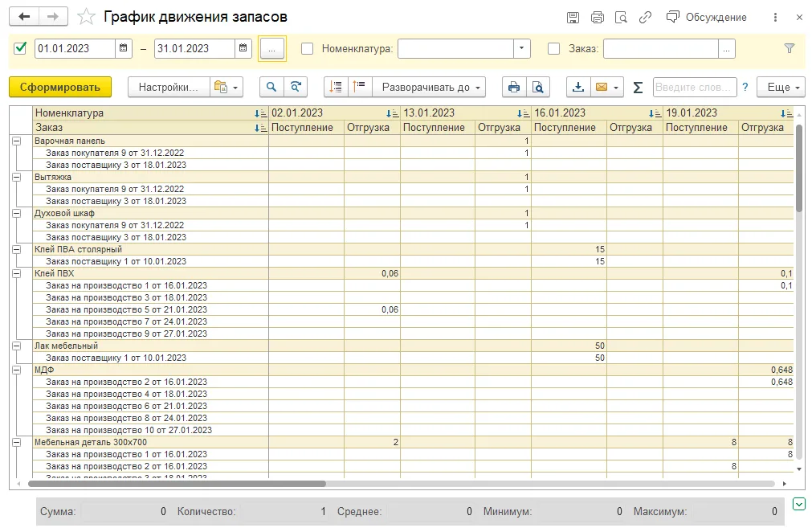Copy link to report via chain icon
The image size is (812, 532).
tap(645, 18)
